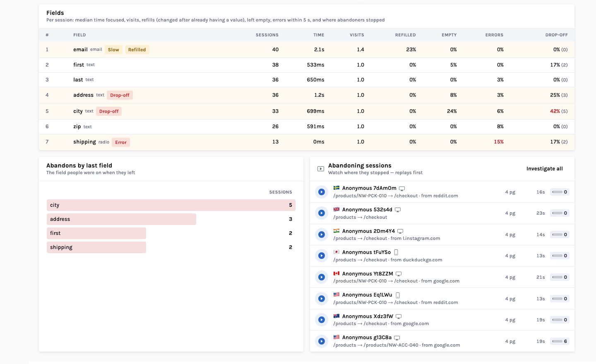Click the replay icon beside Abandoning sessions heading
Image resolution: width=596 pixels, height=364 pixels.
click(321, 169)
